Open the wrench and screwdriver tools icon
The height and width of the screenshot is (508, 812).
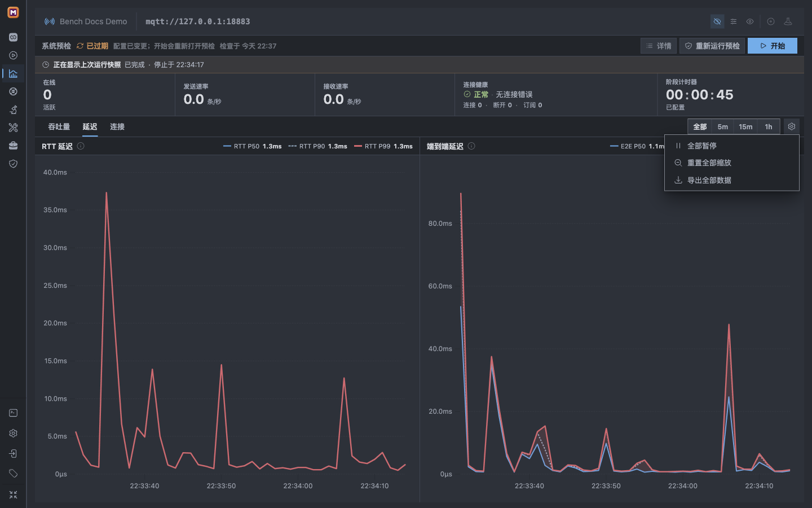[13, 128]
